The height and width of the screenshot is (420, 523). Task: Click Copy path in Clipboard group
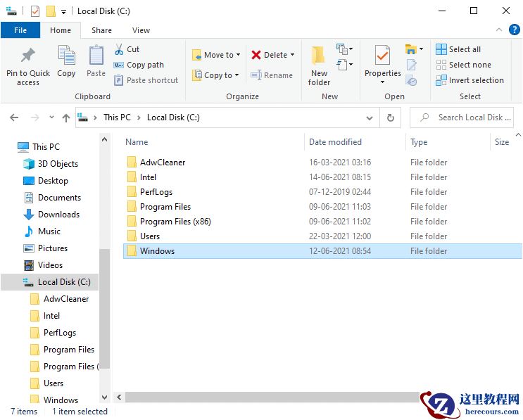click(x=139, y=65)
